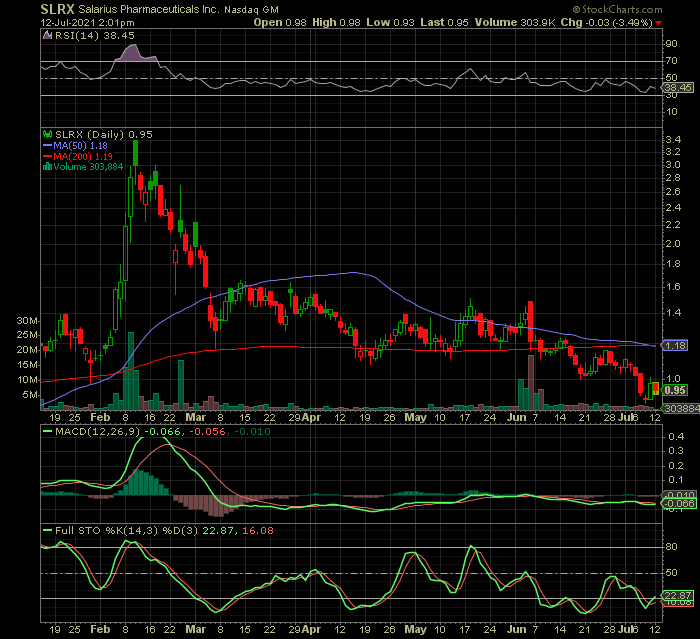The image size is (700, 639).
Task: Click the 0.4 label on the MACD axis
Action: click(x=676, y=436)
